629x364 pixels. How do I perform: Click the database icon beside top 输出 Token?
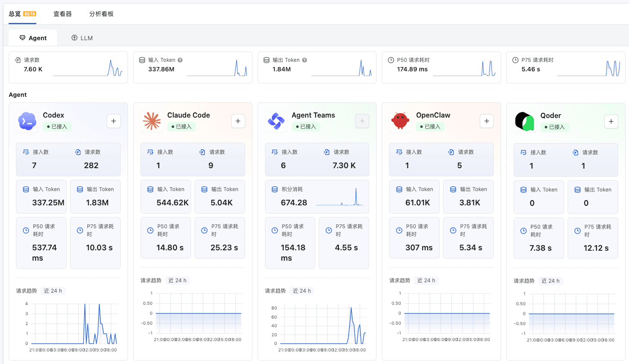pyautogui.click(x=267, y=60)
